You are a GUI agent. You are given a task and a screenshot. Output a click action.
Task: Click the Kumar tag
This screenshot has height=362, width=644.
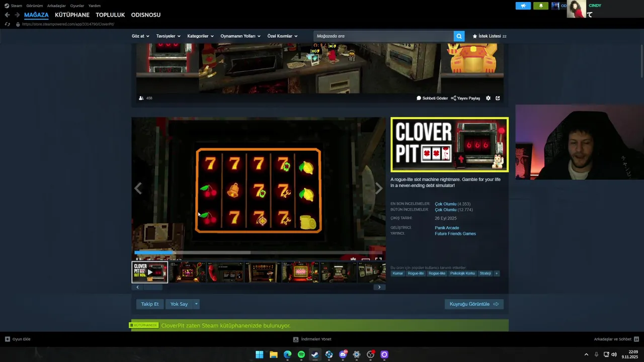click(398, 274)
